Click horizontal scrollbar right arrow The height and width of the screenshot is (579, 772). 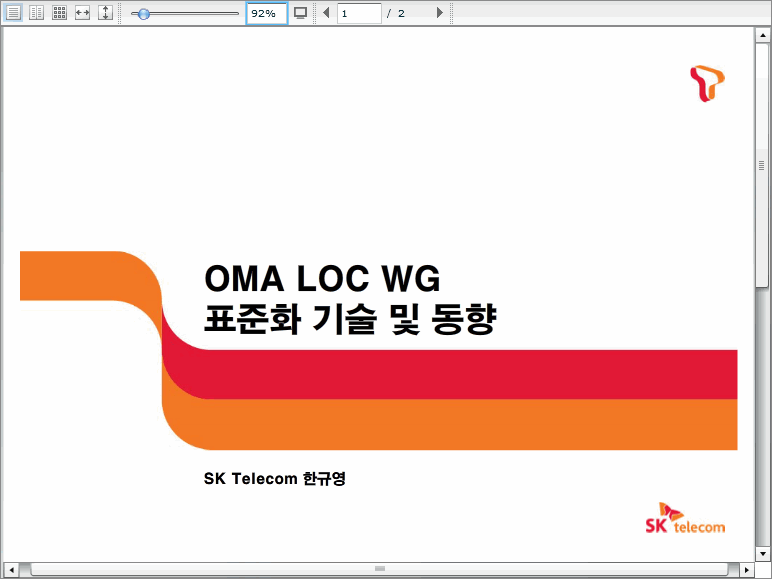[x=746, y=570]
